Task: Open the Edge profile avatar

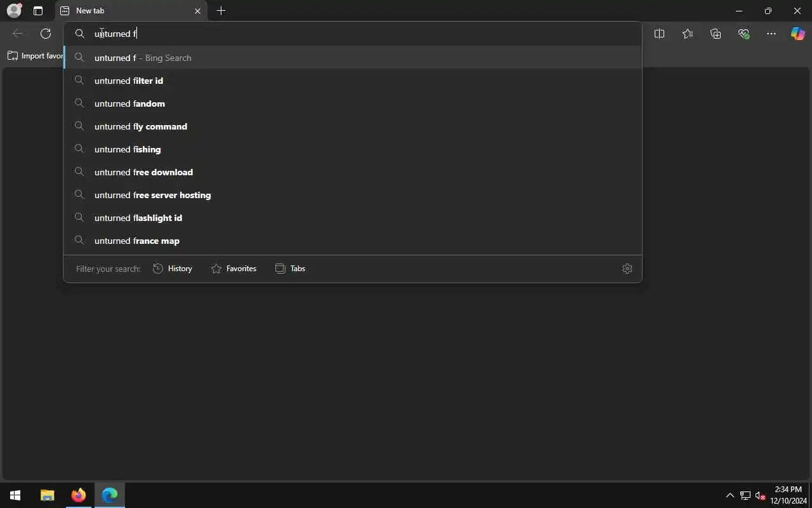Action: 14,11
